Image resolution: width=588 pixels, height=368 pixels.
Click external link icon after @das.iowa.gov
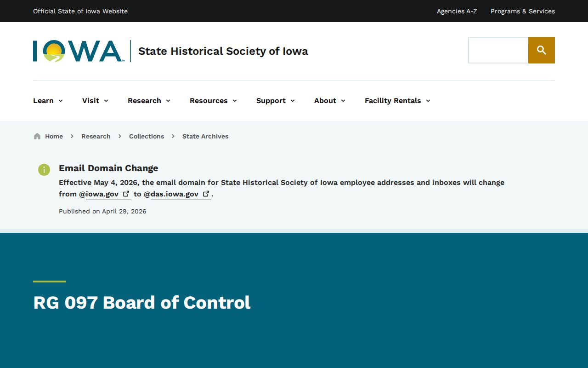206,194
